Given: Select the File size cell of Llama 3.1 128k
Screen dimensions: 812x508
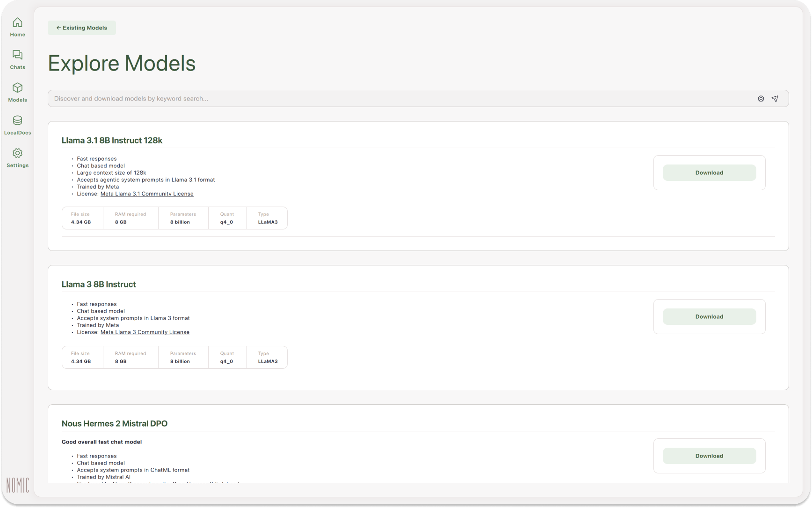Looking at the screenshot, I should [82, 218].
